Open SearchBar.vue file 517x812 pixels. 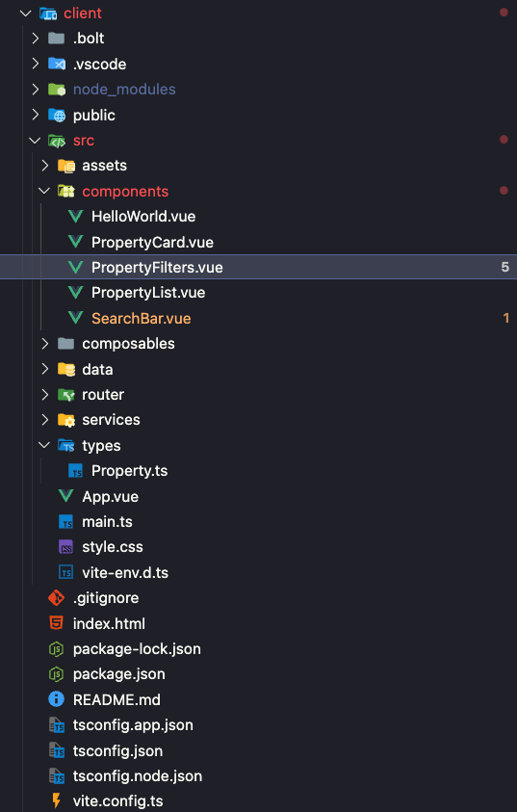point(141,318)
